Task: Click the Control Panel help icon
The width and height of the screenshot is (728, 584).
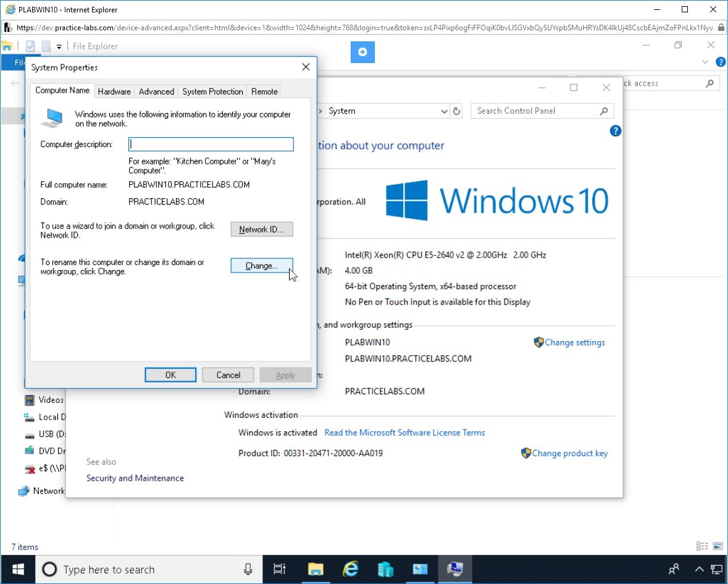Action: [615, 131]
